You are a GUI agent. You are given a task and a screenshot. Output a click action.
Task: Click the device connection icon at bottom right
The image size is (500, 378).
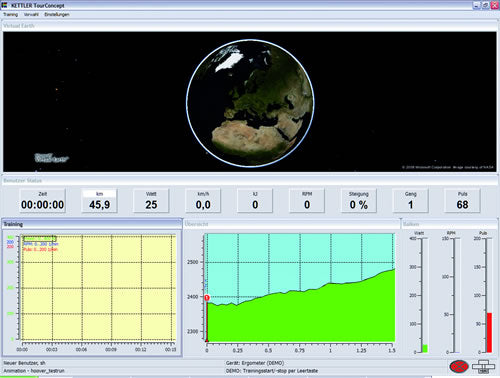pos(483,366)
